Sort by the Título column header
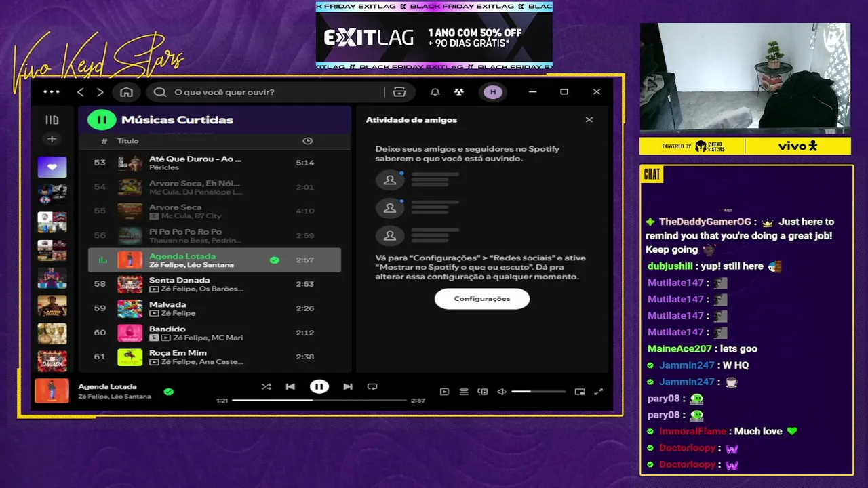The height and width of the screenshot is (488, 868). 127,141
